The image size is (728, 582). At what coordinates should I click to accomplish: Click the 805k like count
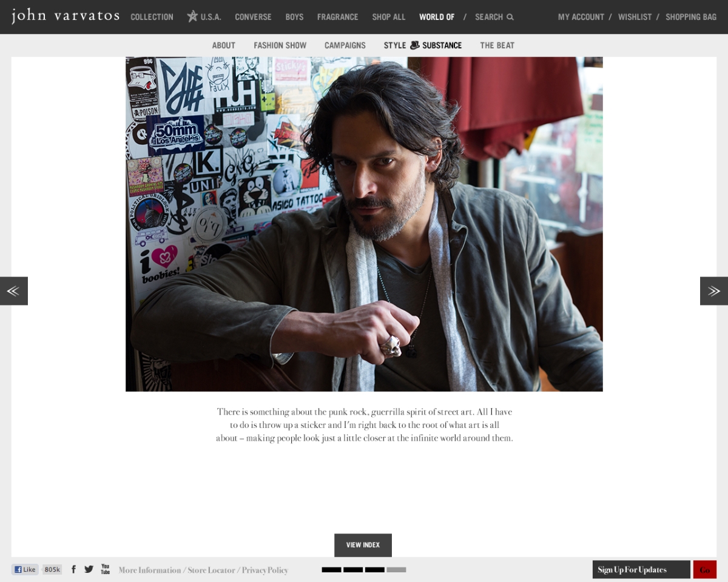(52, 569)
